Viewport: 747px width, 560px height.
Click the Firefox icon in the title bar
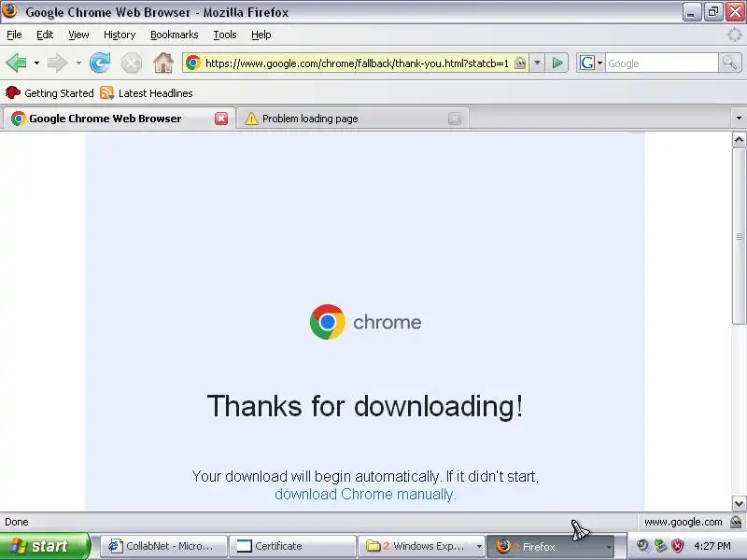click(x=10, y=11)
